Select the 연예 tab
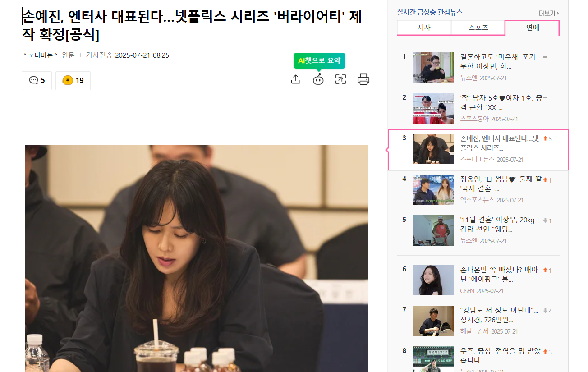 point(533,28)
